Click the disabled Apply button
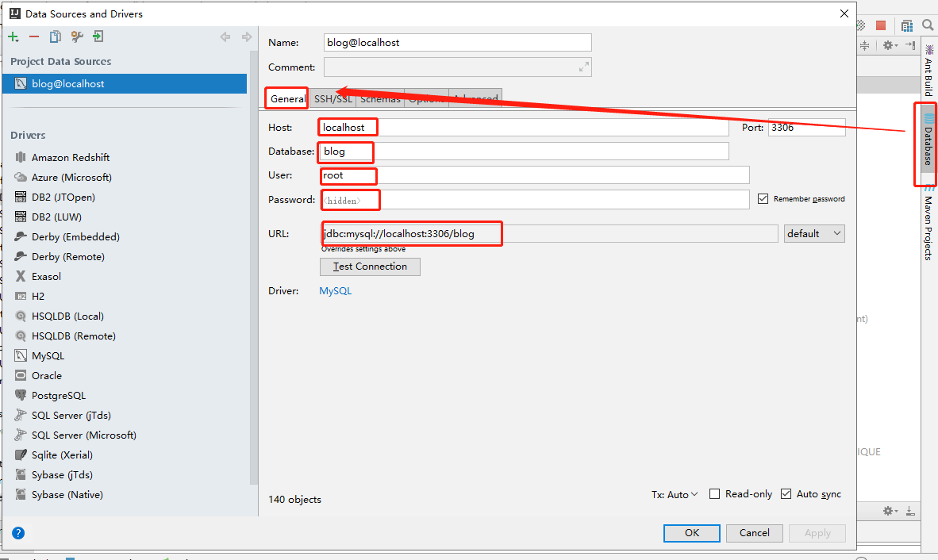This screenshot has height=560, width=938. 817,532
